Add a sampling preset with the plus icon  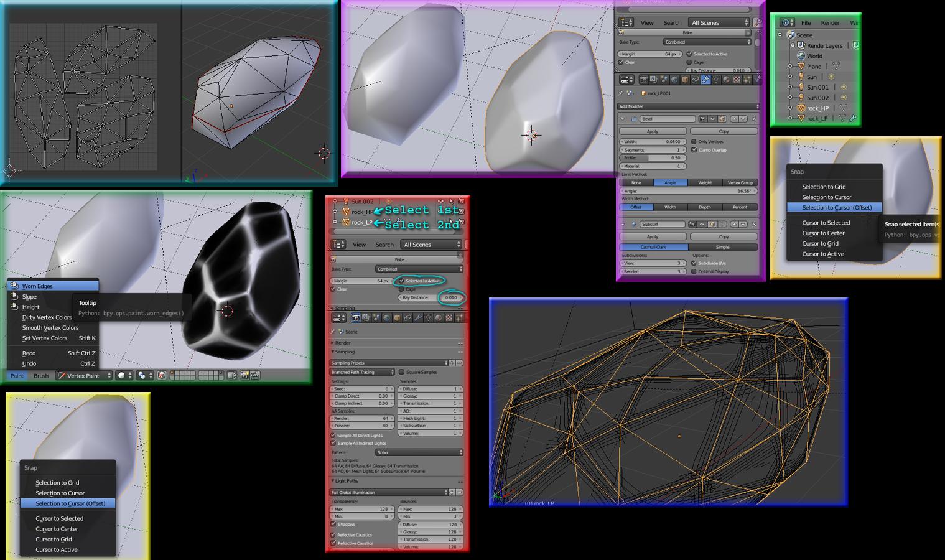452,363
